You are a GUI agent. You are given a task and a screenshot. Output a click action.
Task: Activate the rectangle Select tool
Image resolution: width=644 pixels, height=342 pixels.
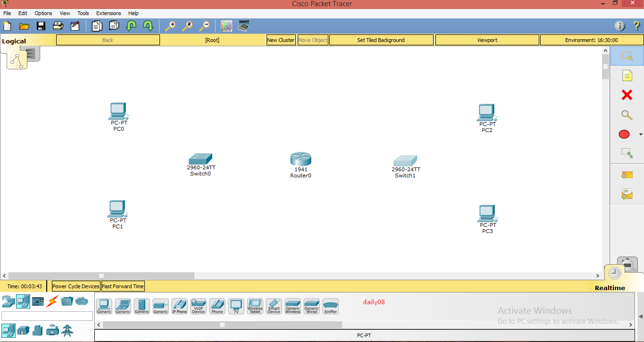pyautogui.click(x=627, y=56)
